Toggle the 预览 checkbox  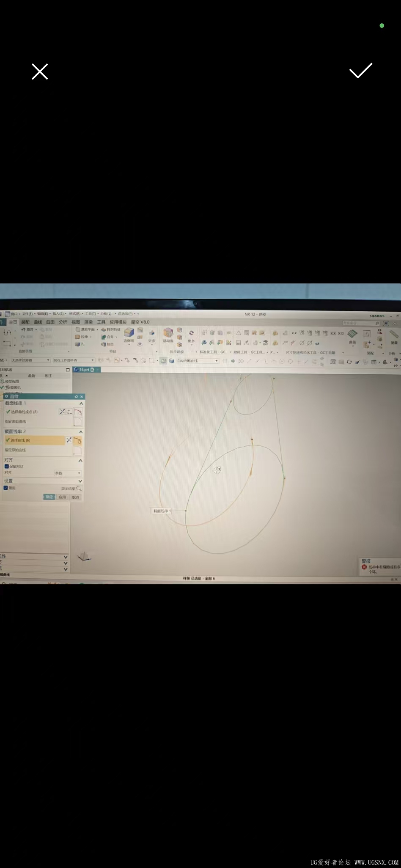tap(6, 488)
